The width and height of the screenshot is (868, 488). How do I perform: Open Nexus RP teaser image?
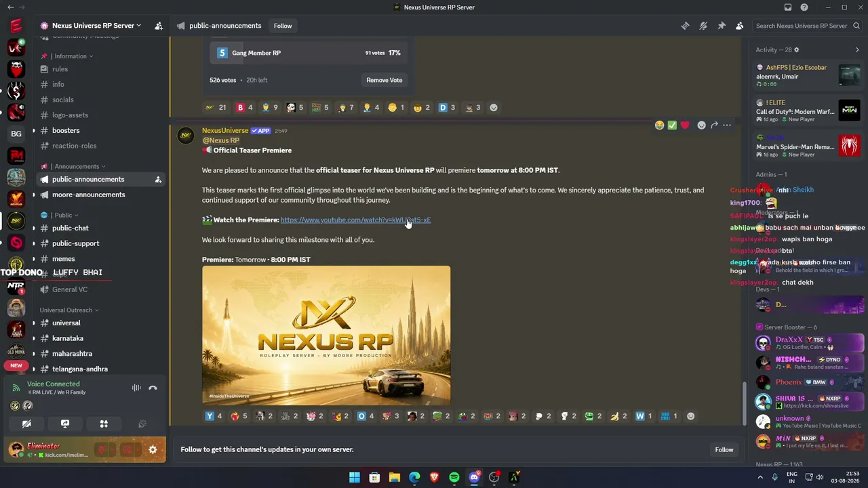(x=326, y=335)
